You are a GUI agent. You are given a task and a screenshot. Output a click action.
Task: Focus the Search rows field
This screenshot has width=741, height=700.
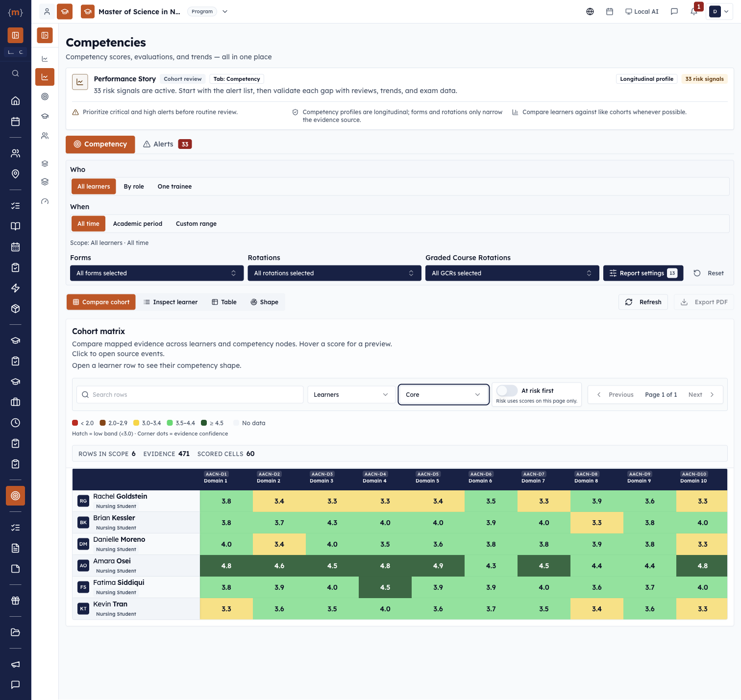coord(190,395)
